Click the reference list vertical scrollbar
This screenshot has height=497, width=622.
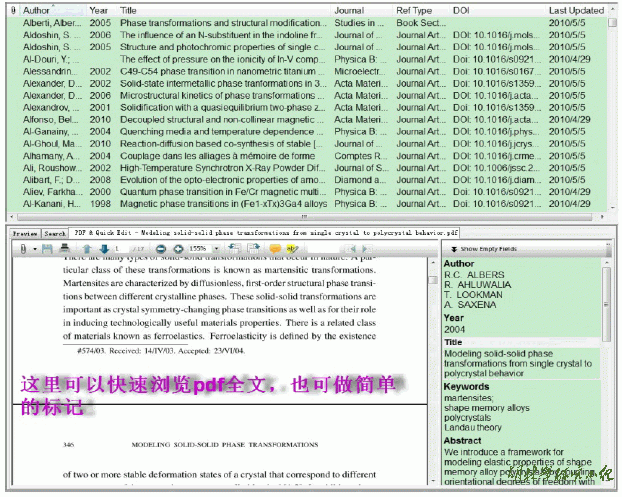pos(613,110)
